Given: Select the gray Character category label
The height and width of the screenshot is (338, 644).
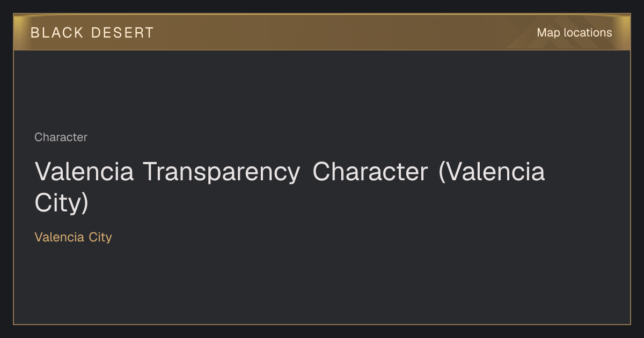Looking at the screenshot, I should (61, 137).
